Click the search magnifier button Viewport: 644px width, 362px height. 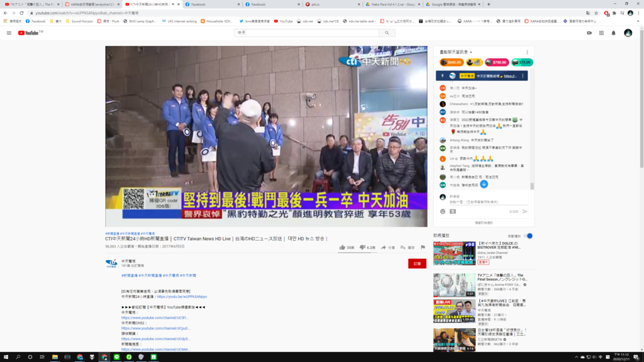(387, 33)
